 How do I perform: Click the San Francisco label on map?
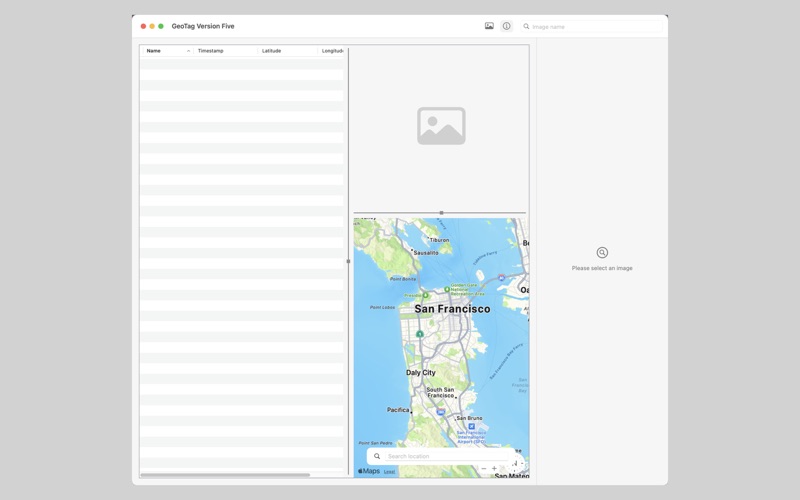[452, 309]
